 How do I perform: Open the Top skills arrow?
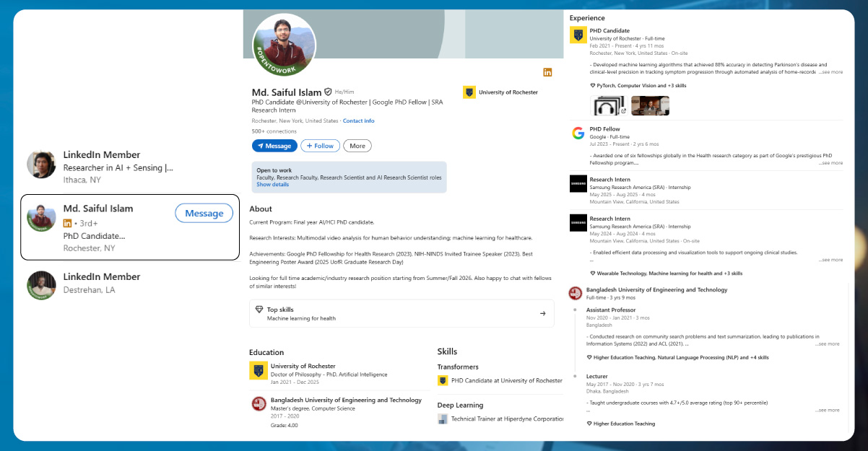542,313
